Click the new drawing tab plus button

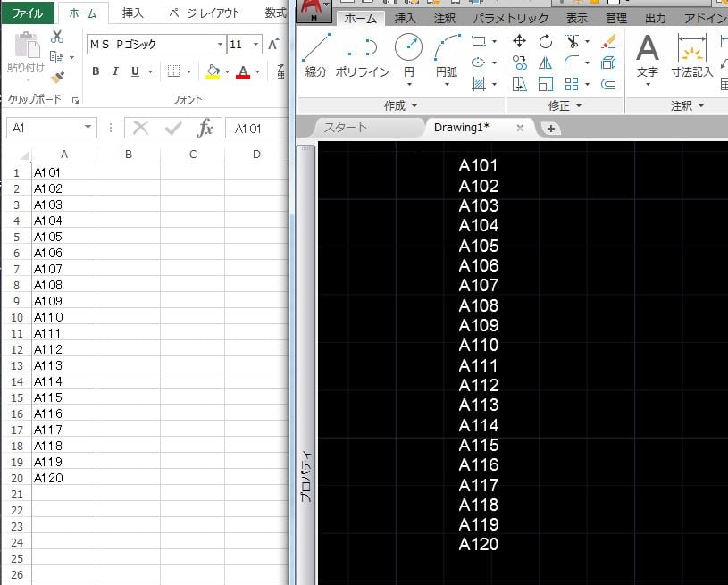(551, 129)
